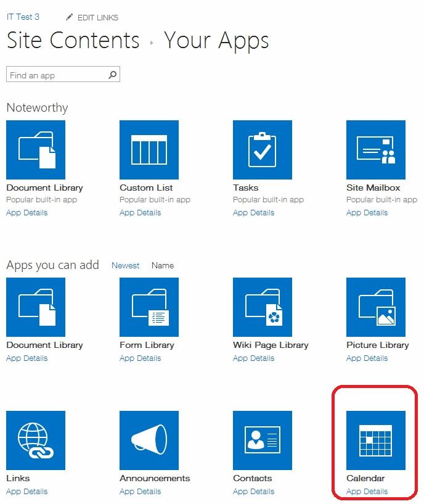Sort apps by Newest
Image resolution: width=424 pixels, height=504 pixels.
[125, 265]
